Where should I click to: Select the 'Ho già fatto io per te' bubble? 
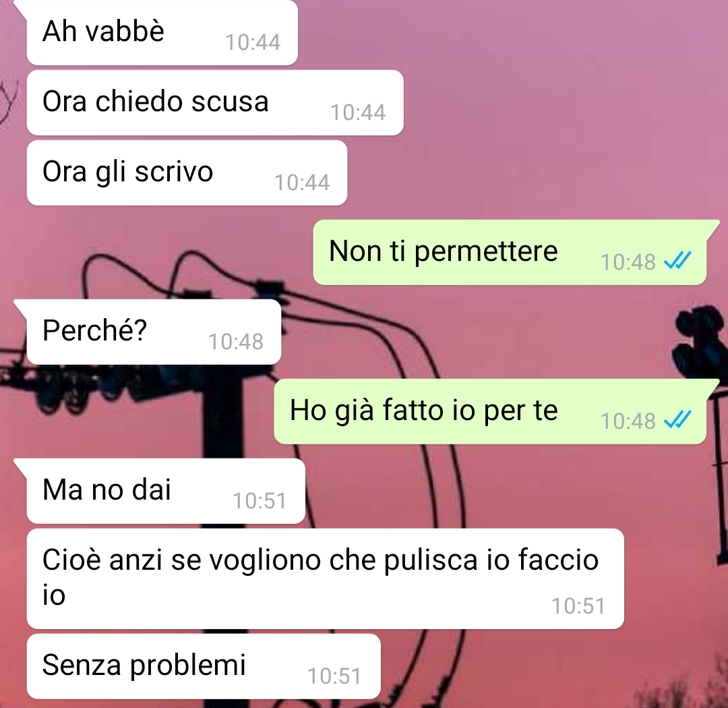(x=490, y=411)
